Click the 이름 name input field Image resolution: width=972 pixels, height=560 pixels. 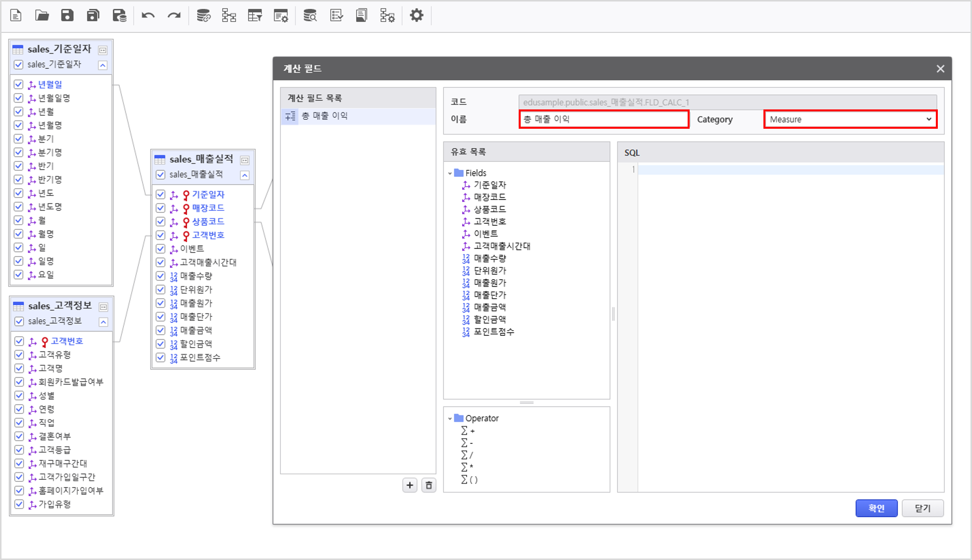pos(604,119)
